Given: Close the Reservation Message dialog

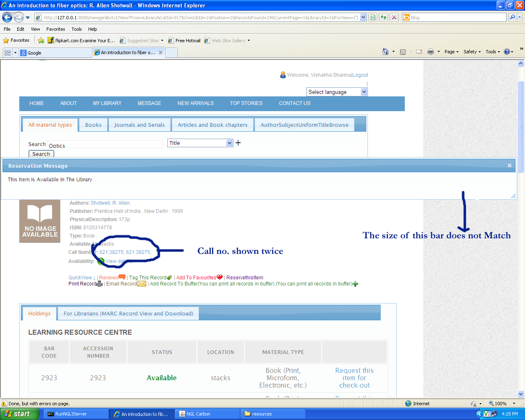Looking at the screenshot, I should [509, 166].
